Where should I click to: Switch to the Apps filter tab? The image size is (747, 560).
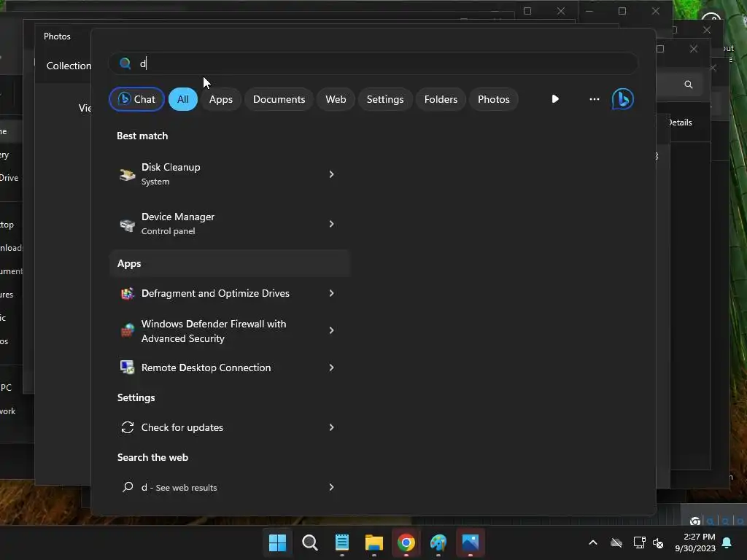coord(221,99)
